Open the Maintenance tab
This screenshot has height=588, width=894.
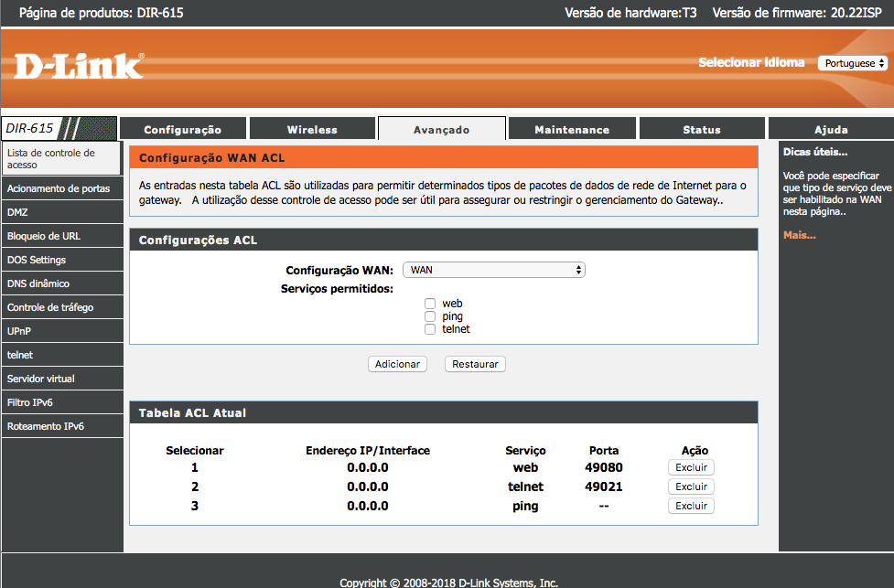(572, 129)
